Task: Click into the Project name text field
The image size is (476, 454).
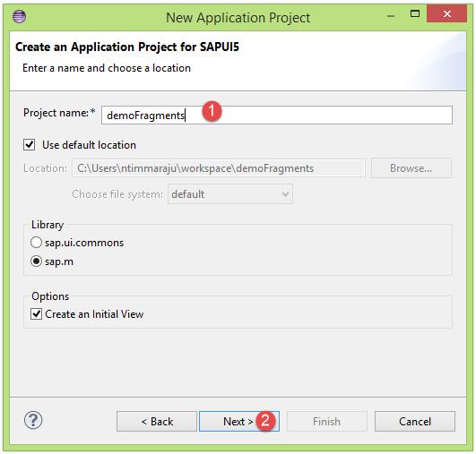Action: pos(277,115)
